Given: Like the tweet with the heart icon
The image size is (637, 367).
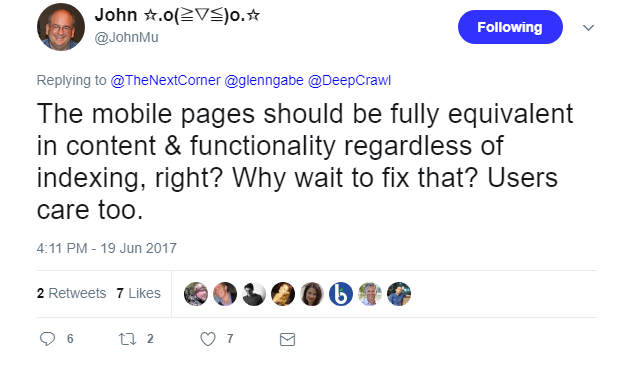Looking at the screenshot, I should (x=208, y=339).
